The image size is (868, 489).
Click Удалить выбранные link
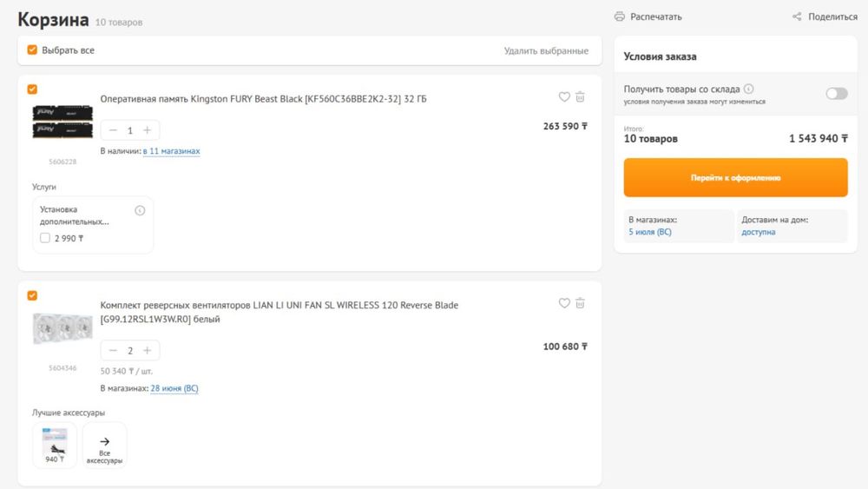point(546,50)
